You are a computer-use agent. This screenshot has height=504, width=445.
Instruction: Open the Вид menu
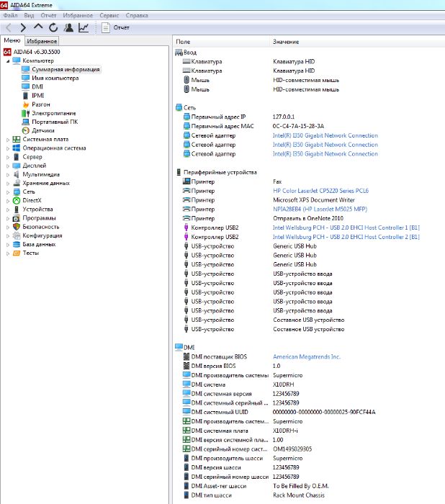pos(29,15)
